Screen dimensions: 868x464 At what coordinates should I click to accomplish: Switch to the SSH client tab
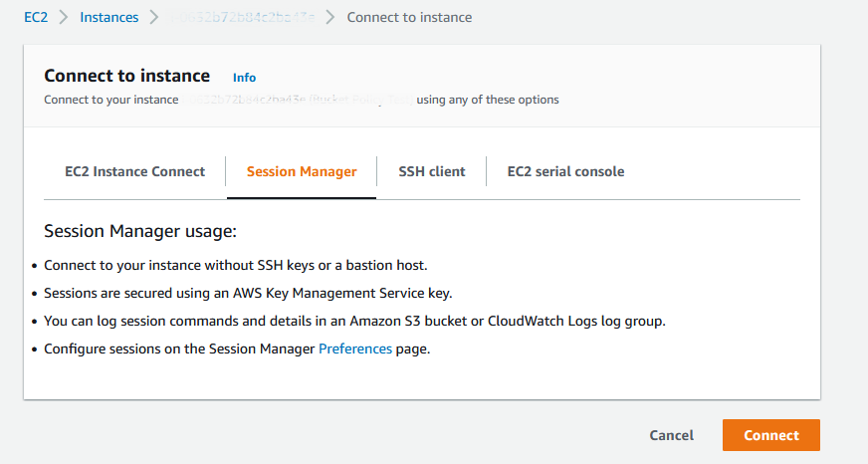[432, 171]
